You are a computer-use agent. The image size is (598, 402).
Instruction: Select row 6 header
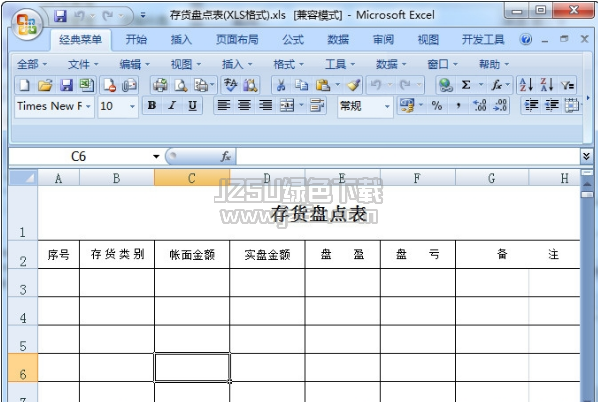[x=23, y=367]
